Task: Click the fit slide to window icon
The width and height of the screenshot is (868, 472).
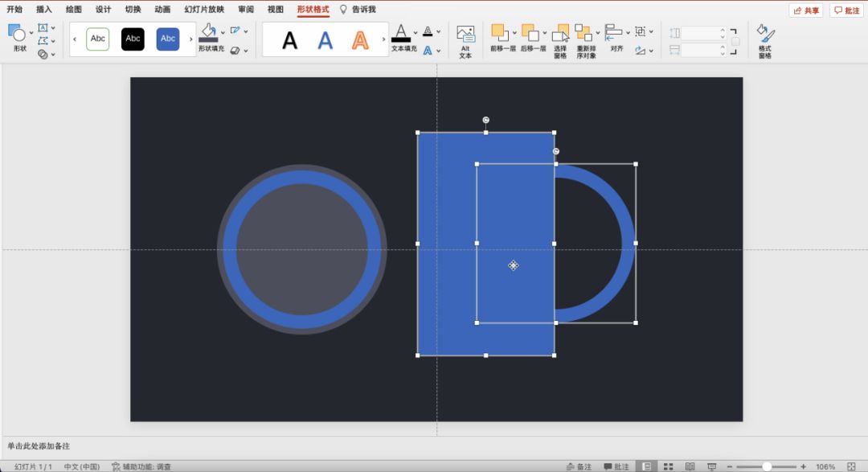Action: [x=851, y=466]
